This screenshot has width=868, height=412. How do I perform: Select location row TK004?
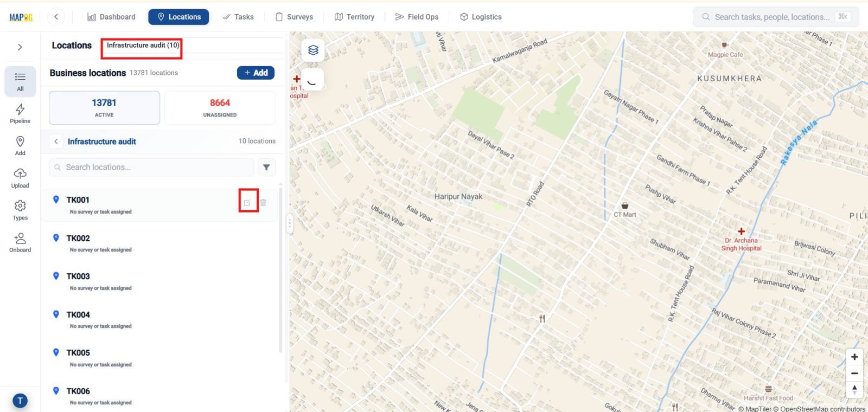point(159,320)
